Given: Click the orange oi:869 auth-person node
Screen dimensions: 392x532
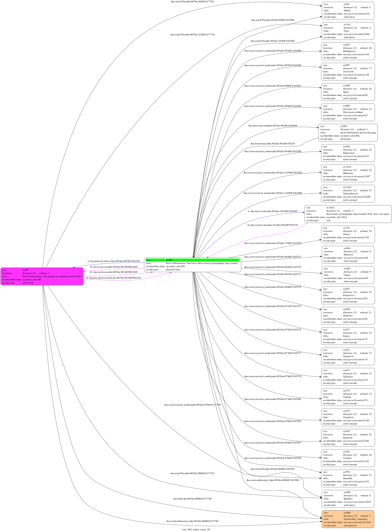Looking at the screenshot, I should pyautogui.click(x=348, y=519).
